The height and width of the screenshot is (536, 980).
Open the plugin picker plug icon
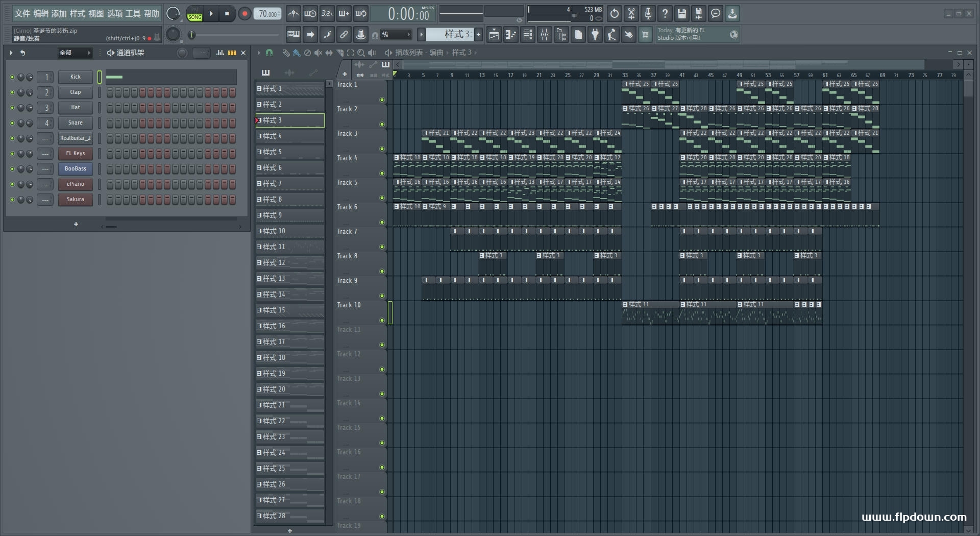coord(595,35)
